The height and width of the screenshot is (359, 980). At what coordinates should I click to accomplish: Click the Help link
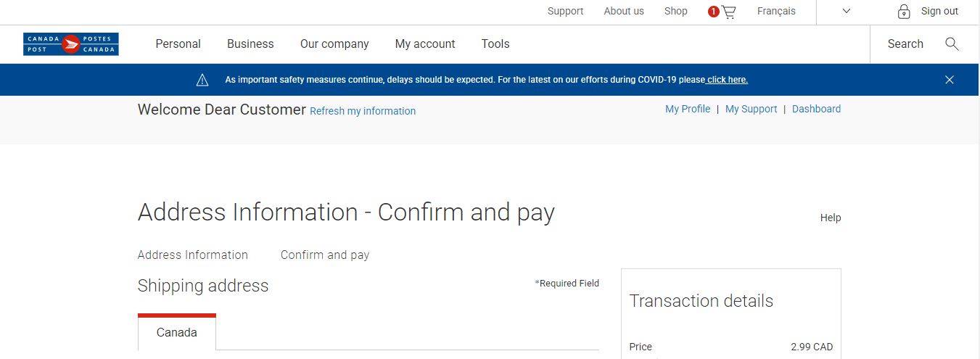click(830, 218)
